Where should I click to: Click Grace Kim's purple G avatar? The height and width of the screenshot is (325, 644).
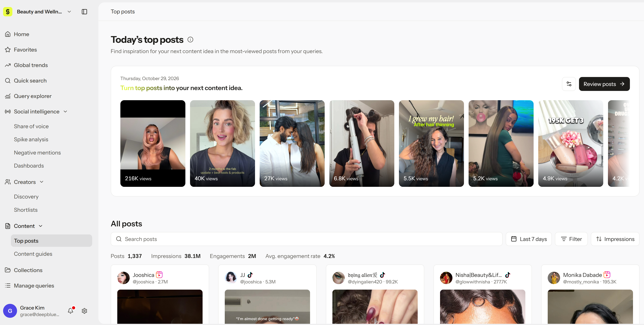point(10,311)
